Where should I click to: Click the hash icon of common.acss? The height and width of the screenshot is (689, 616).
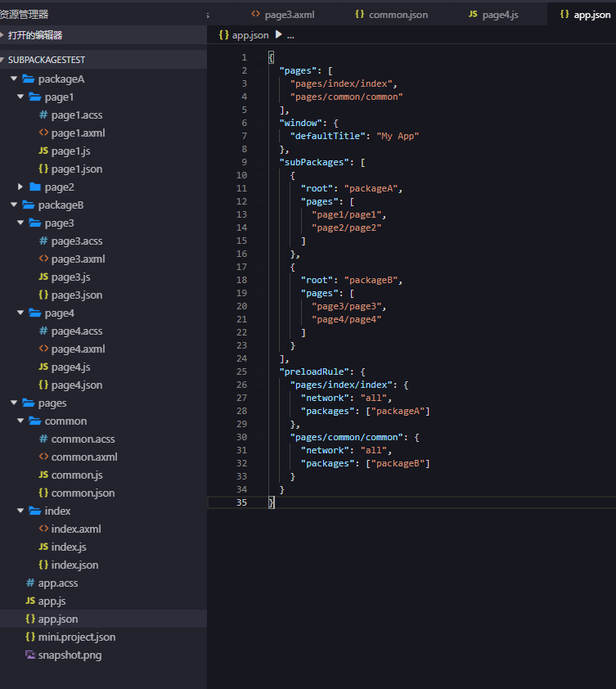tap(43, 439)
